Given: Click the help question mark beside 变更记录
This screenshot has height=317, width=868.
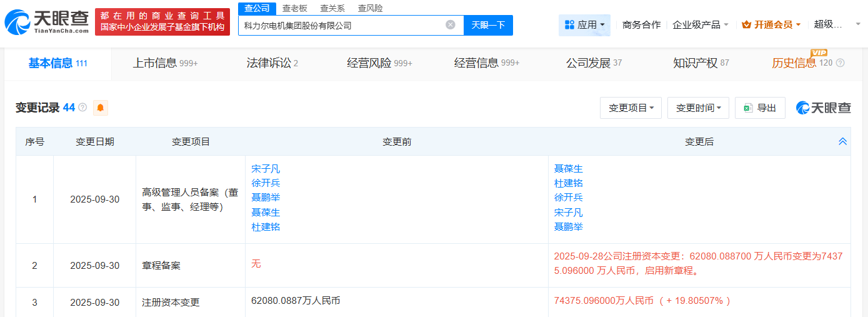Looking at the screenshot, I should 82,108.
